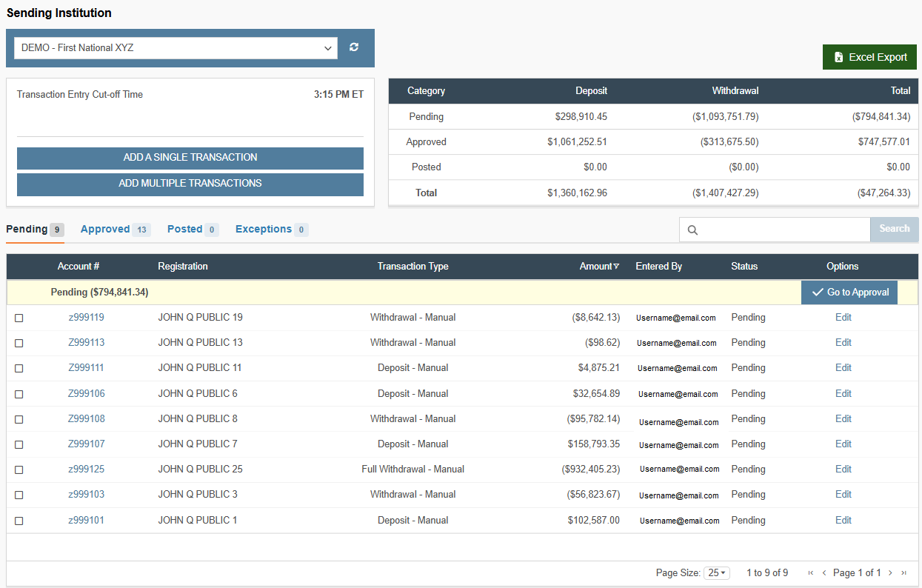This screenshot has width=922, height=588.
Task: Open account link z999125
Action: [x=86, y=470]
